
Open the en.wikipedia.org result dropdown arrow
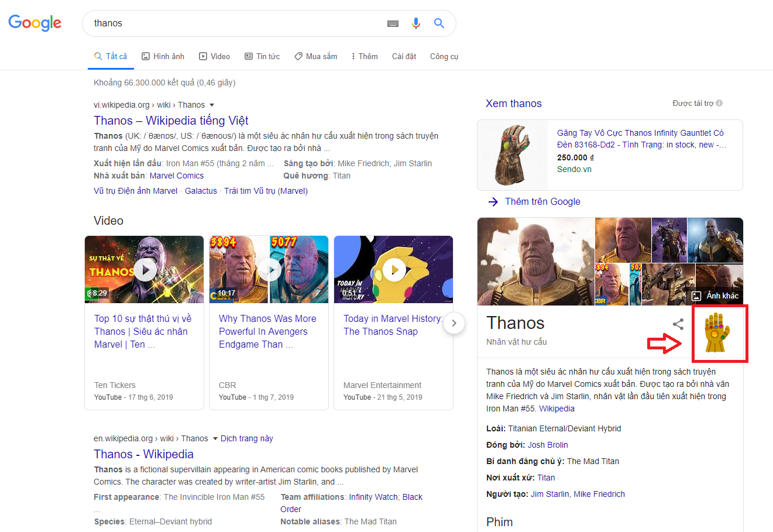coord(215,438)
